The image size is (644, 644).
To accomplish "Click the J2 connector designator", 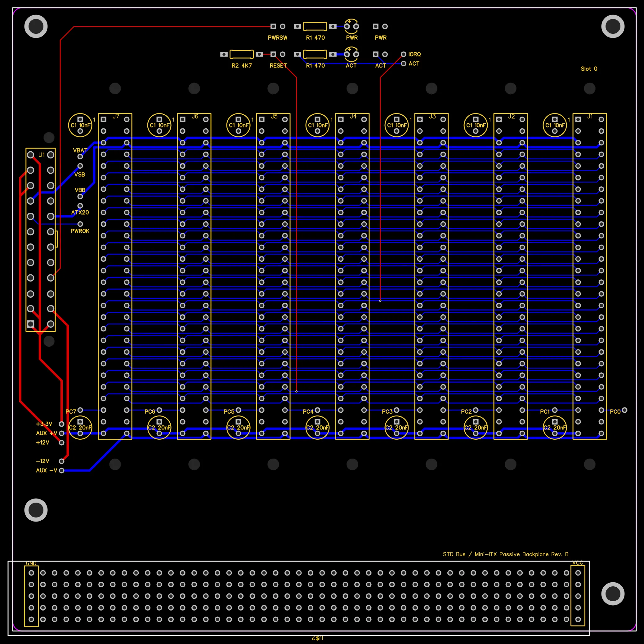I will (x=511, y=116).
